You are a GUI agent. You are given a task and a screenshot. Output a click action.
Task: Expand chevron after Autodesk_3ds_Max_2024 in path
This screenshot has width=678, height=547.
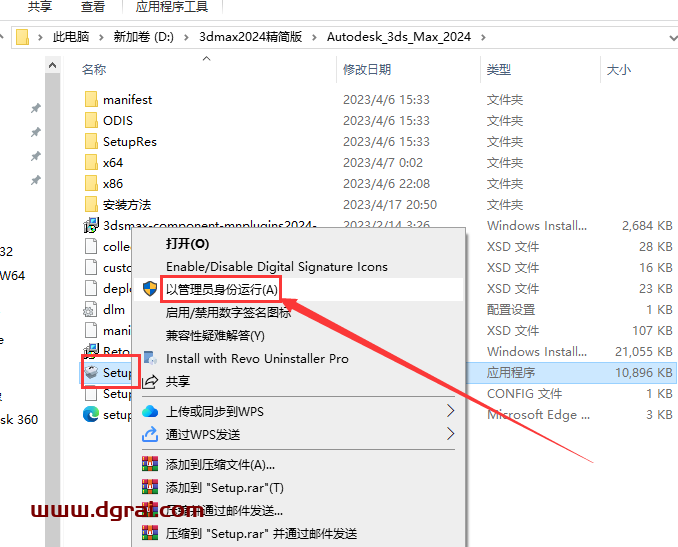tap(483, 37)
